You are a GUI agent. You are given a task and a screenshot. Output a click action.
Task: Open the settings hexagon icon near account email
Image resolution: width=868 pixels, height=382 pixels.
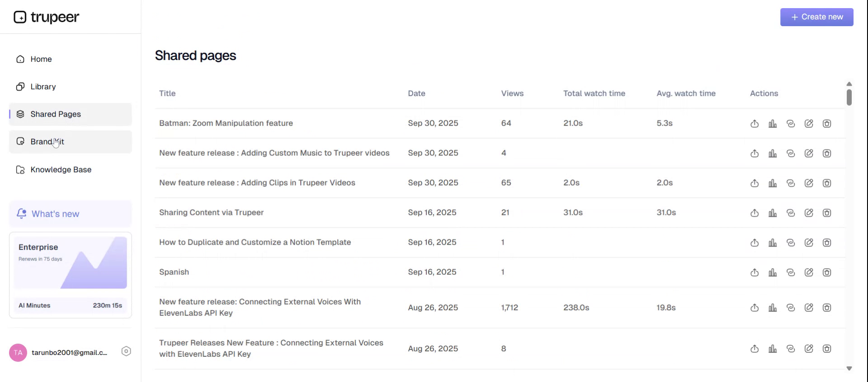pyautogui.click(x=126, y=351)
